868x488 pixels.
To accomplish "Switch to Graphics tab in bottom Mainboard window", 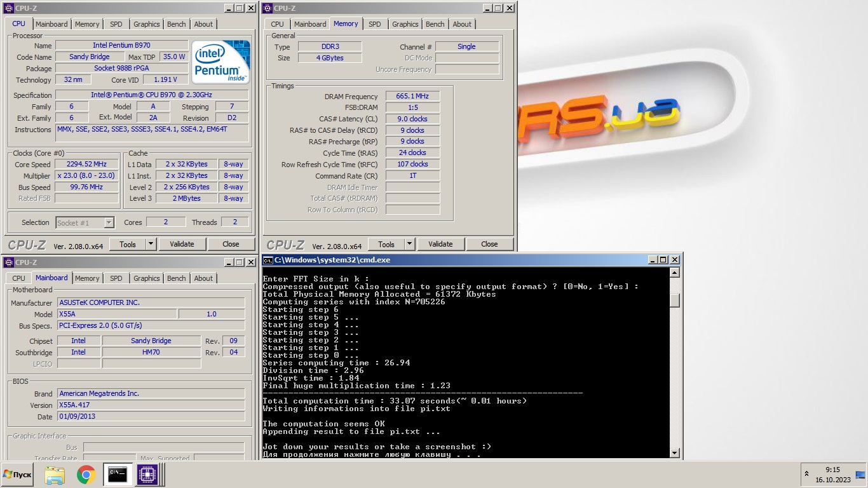I will pyautogui.click(x=147, y=278).
